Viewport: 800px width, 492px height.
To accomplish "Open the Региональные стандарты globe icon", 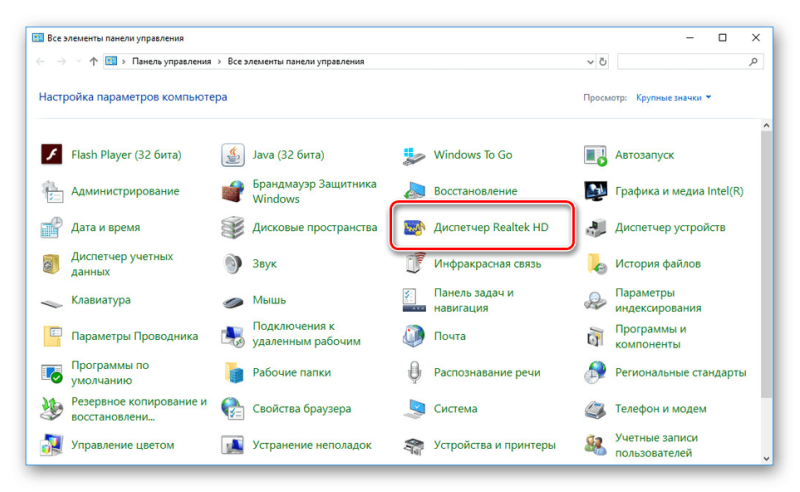I will tap(595, 373).
